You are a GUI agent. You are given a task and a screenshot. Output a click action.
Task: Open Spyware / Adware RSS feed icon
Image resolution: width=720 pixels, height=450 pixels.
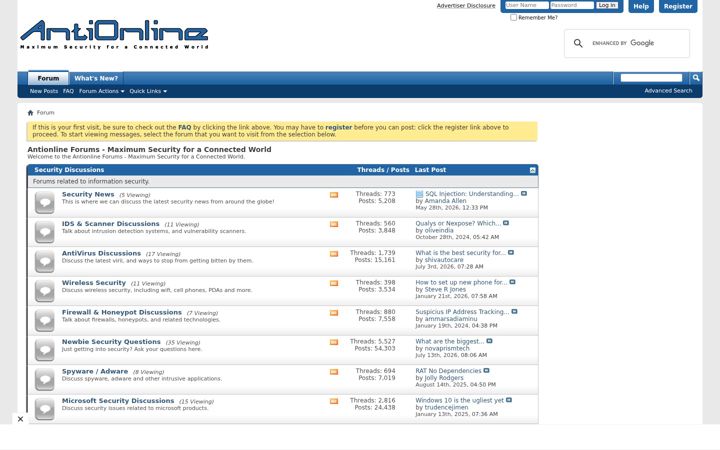(x=334, y=372)
